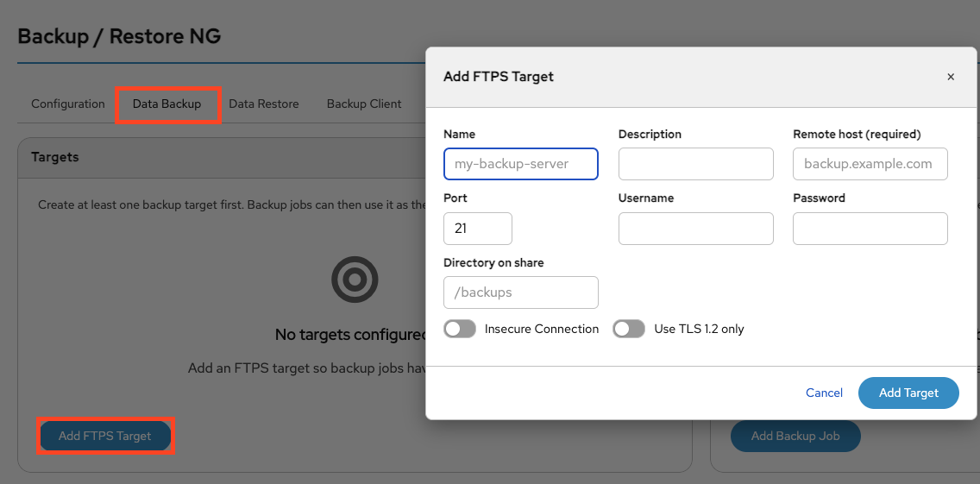
Task: Click the Remote host input field
Action: (870, 164)
